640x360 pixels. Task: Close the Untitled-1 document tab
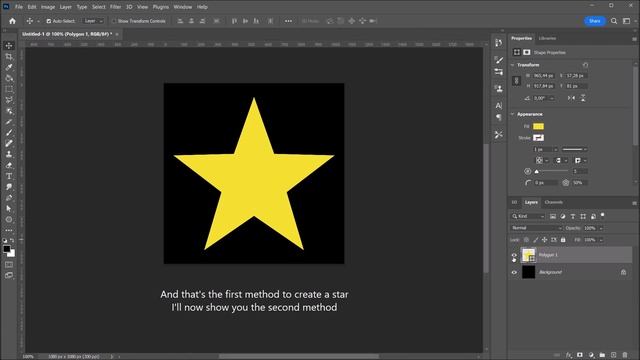tap(117, 34)
